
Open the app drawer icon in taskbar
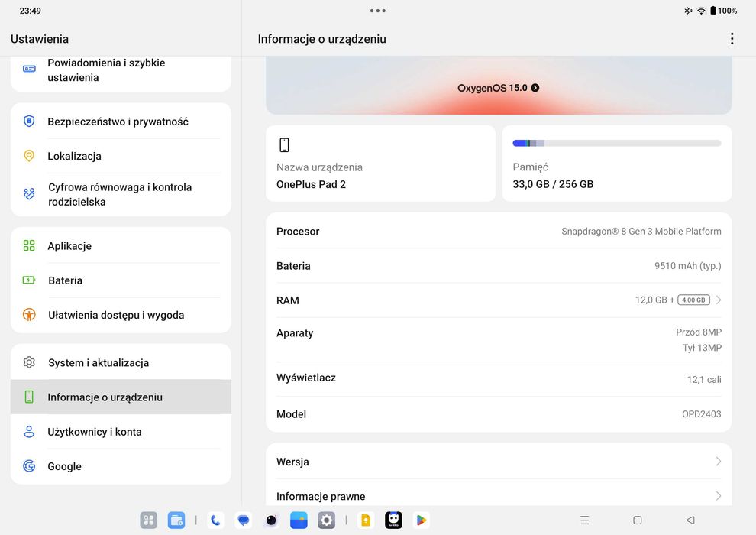tap(148, 520)
